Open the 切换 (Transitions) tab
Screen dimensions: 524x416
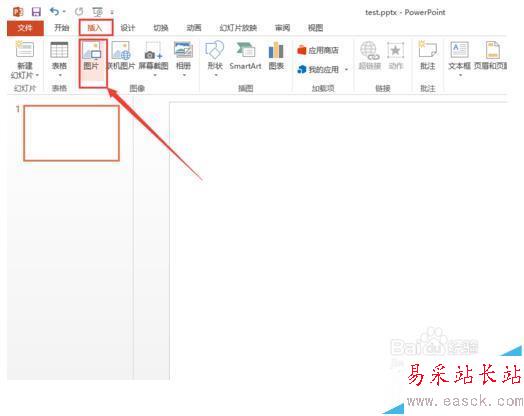161,28
